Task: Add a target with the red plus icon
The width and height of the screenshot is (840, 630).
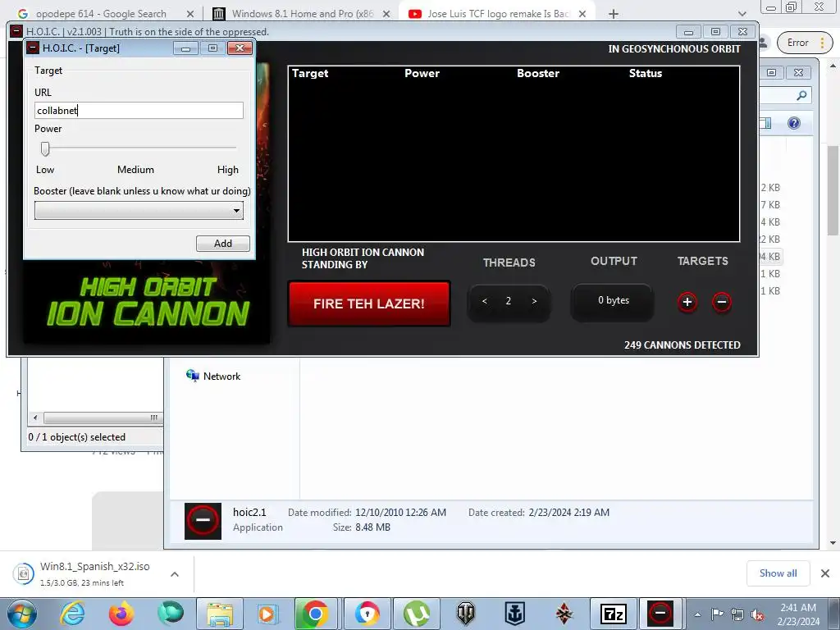Action: point(687,302)
